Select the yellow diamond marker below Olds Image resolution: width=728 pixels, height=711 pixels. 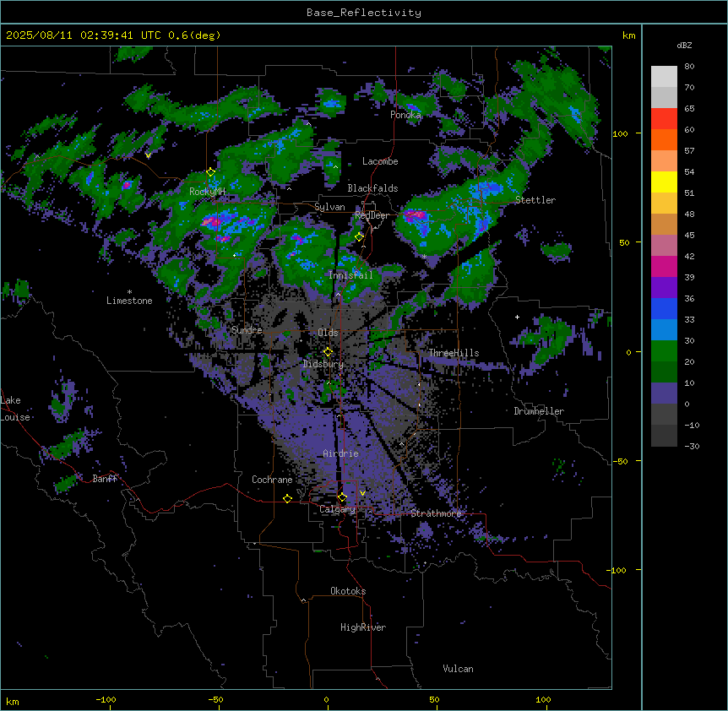tap(328, 352)
